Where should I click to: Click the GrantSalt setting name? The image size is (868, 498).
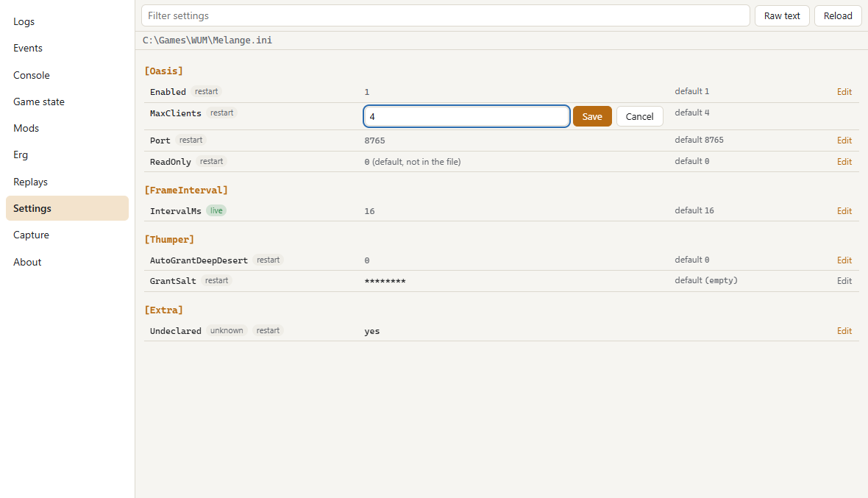[x=173, y=280]
